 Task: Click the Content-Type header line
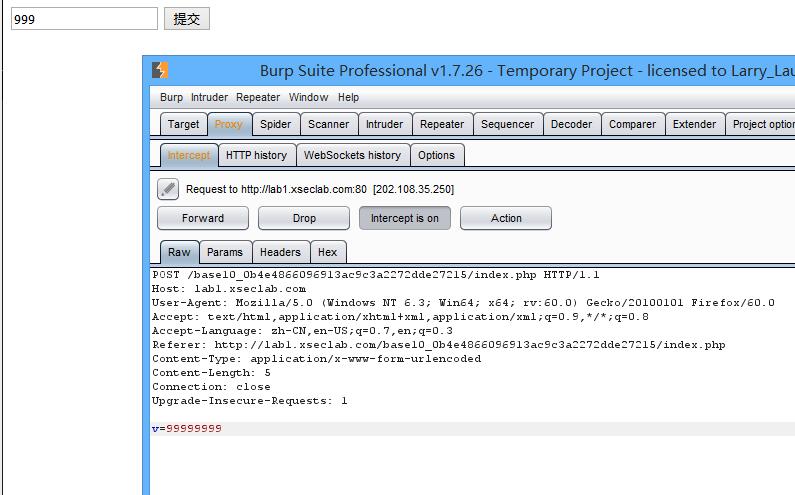316,359
